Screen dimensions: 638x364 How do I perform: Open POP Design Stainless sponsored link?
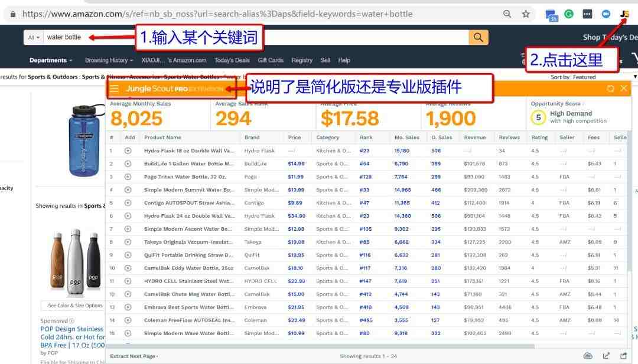pos(73,337)
